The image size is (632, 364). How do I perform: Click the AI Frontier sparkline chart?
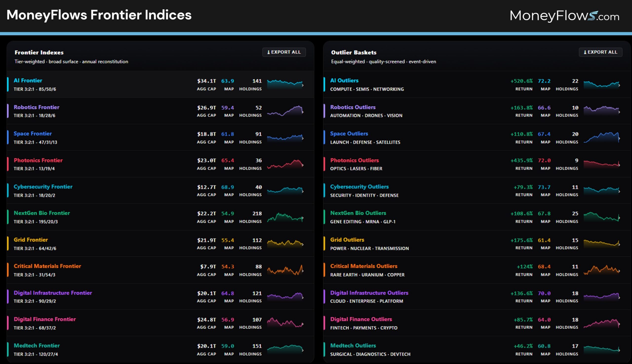click(x=285, y=84)
